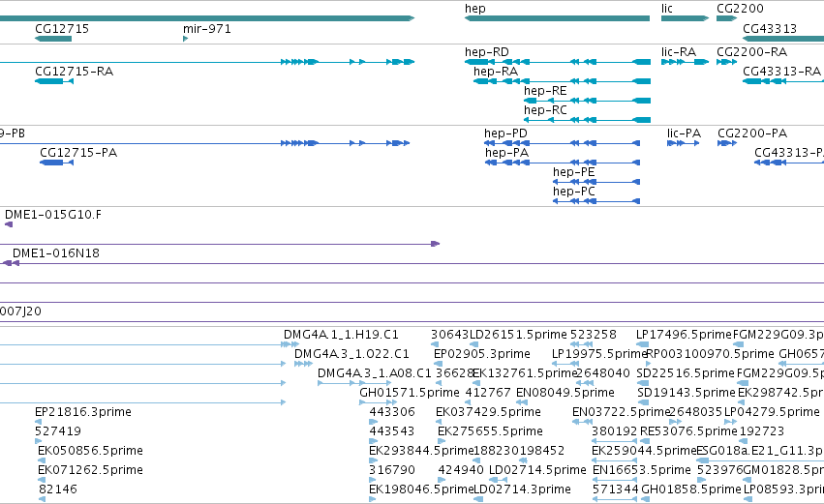Screen dimensions: 824x504
Task: Open EST LP04279.5prime
Action: coord(772,412)
